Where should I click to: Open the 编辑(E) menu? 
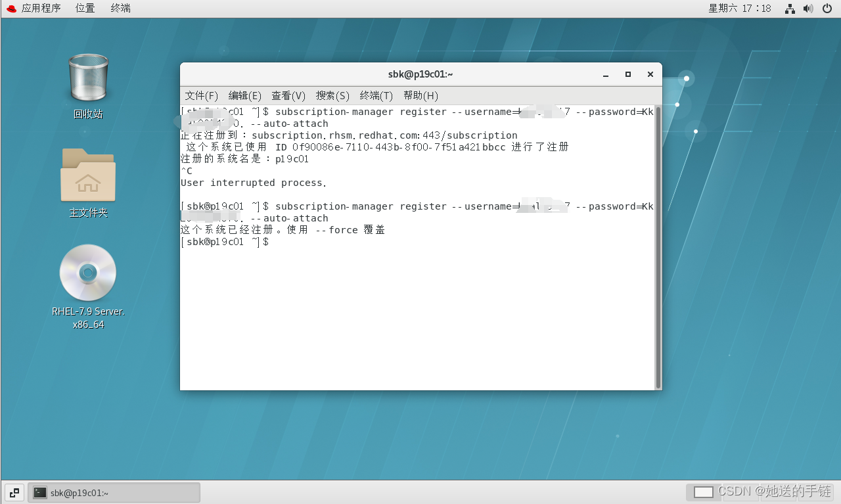[x=244, y=96]
